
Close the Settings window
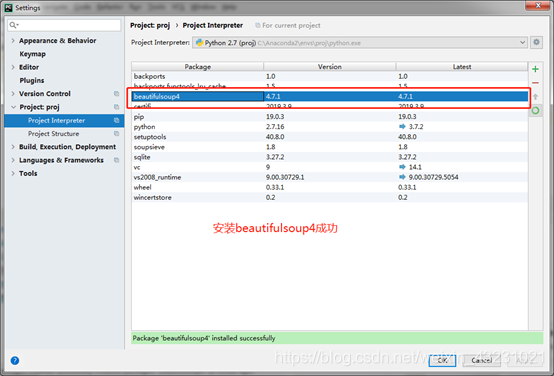(x=538, y=6)
